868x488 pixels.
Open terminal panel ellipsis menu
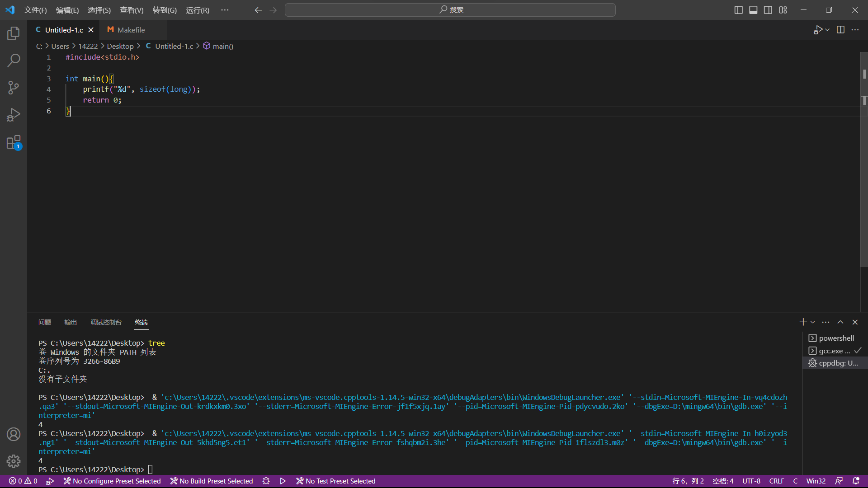[x=826, y=322]
